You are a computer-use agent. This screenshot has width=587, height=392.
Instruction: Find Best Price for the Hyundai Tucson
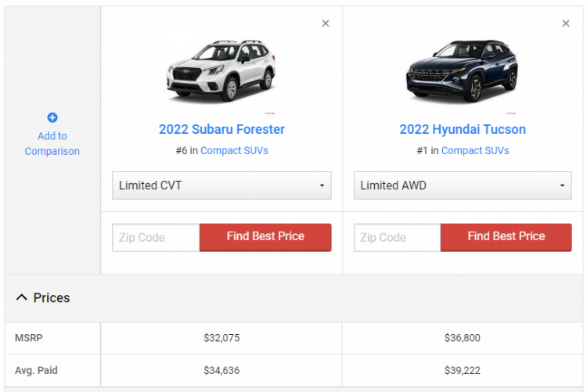(x=506, y=237)
